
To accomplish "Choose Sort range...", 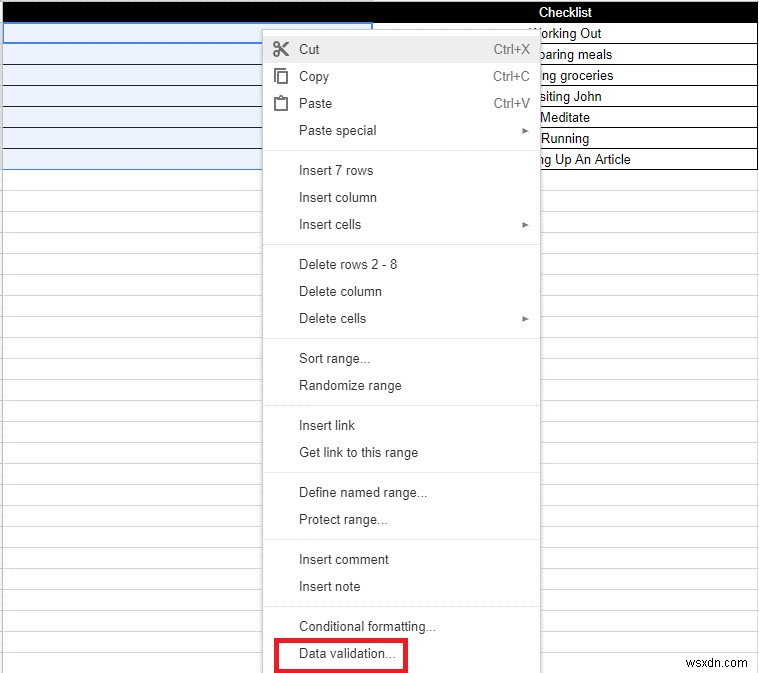I will click(x=401, y=358).
